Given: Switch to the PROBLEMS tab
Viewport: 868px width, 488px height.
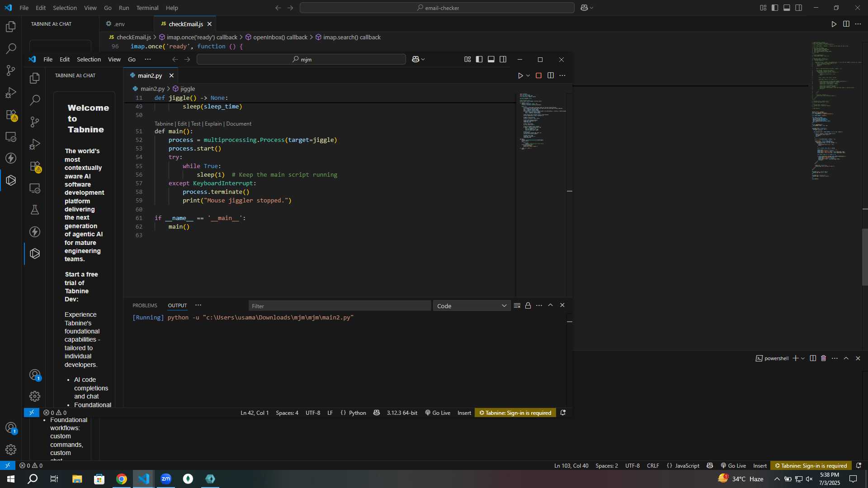Looking at the screenshot, I should (145, 305).
